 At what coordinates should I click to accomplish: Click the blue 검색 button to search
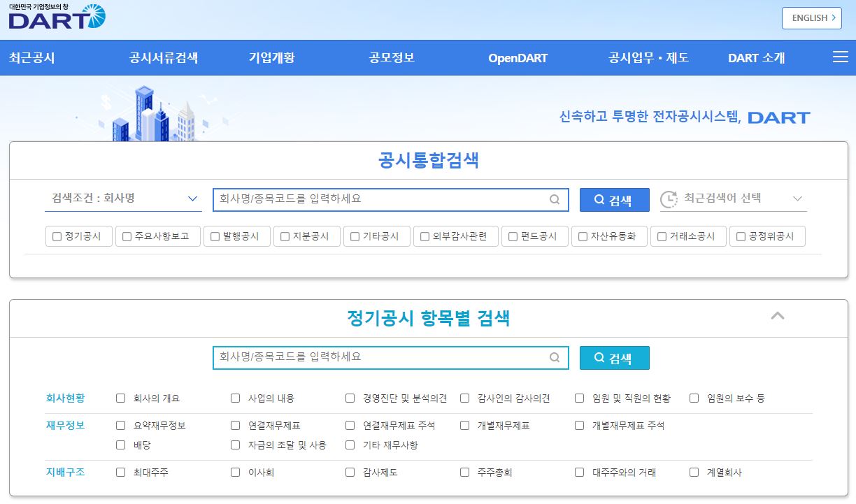[x=613, y=200]
